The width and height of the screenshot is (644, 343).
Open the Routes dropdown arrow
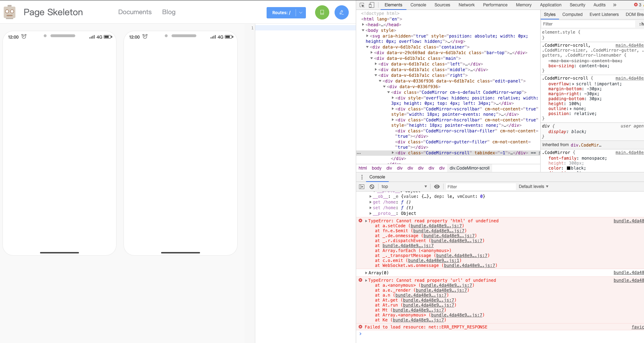click(x=301, y=13)
